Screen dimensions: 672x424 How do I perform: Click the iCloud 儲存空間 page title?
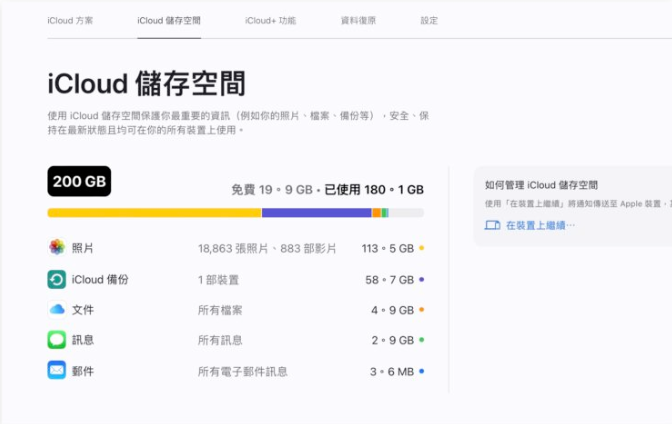(147, 83)
